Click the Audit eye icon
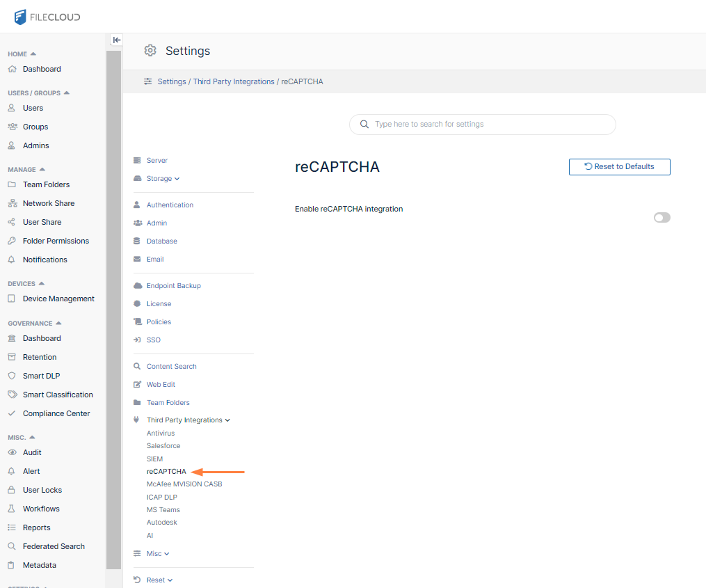706x588 pixels. 12,452
